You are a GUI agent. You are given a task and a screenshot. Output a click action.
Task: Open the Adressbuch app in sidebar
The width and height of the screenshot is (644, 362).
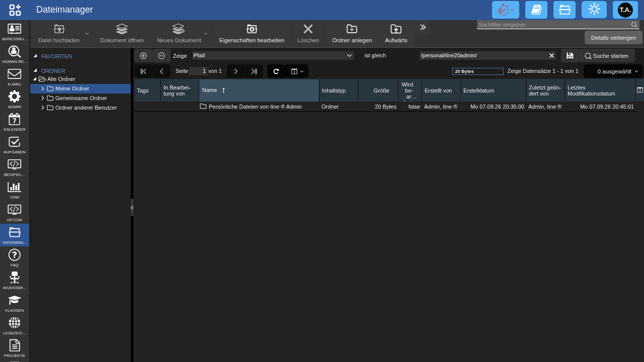coord(15,32)
